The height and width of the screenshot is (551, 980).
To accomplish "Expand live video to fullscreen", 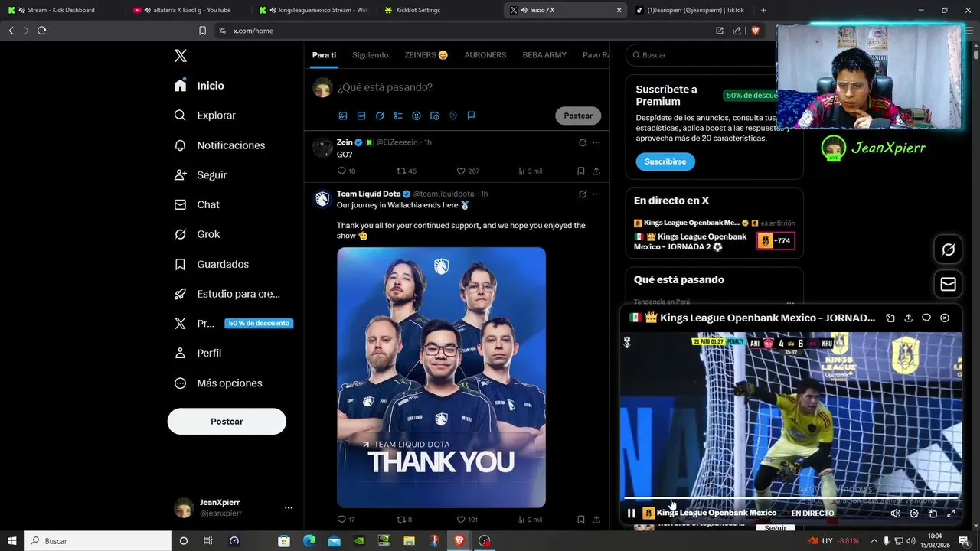I will click(951, 514).
